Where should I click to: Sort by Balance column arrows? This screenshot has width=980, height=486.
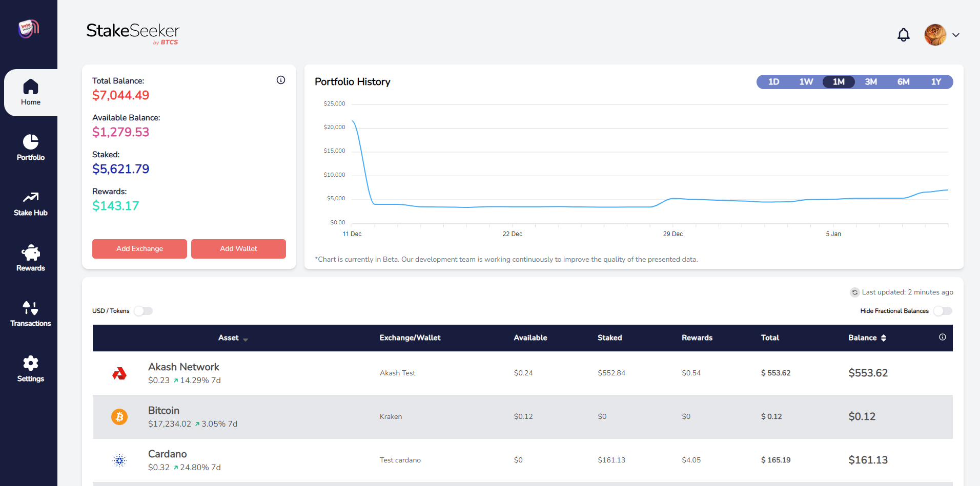point(884,338)
